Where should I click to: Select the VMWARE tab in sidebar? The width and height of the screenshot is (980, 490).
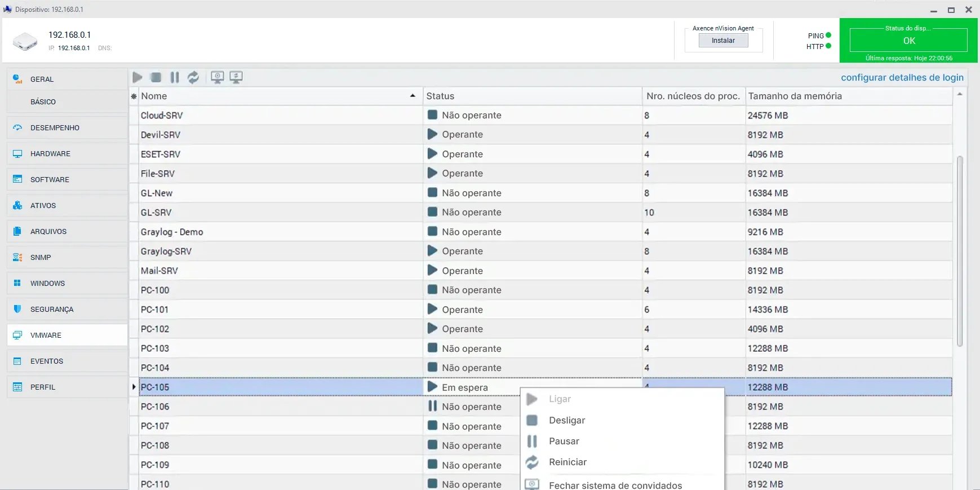coord(67,335)
